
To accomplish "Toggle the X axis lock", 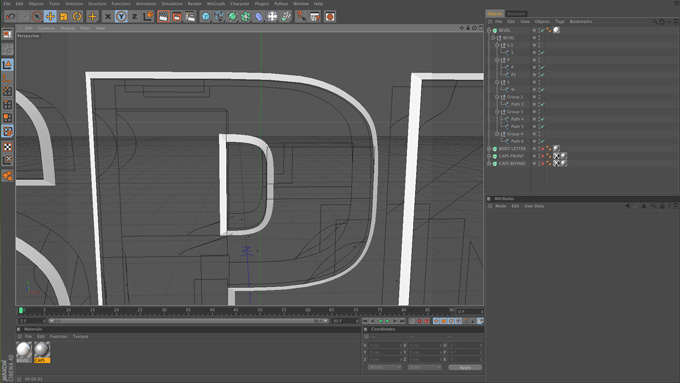I will [108, 16].
